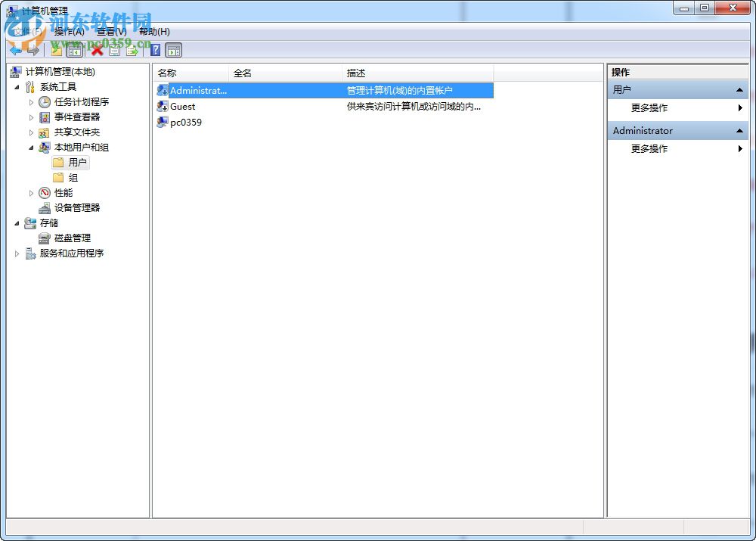The height and width of the screenshot is (541, 756).
Task: Open the Help icon with question mark
Action: pyautogui.click(x=156, y=50)
